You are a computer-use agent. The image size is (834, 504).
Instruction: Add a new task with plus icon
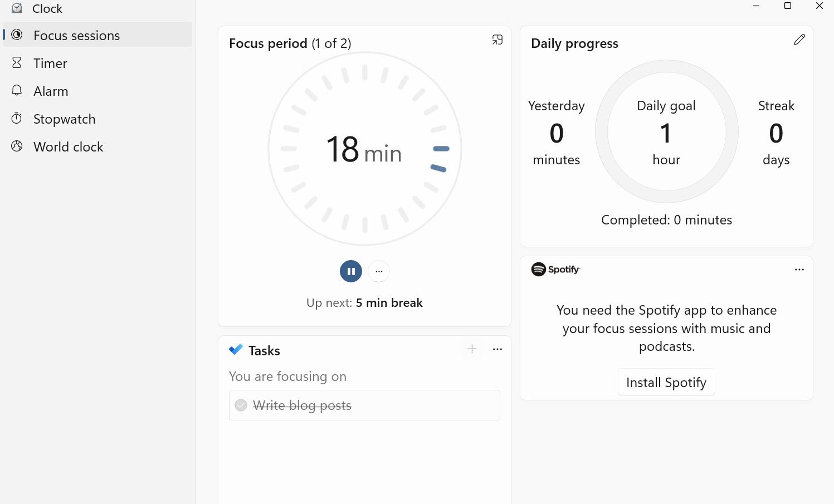pyautogui.click(x=472, y=349)
